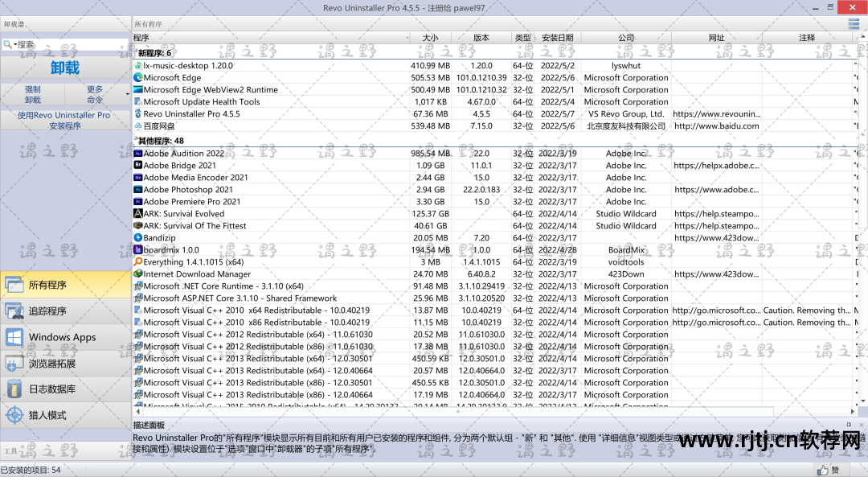Sort by the 程序 column header
The height and width of the screenshot is (477, 868).
(x=271, y=38)
